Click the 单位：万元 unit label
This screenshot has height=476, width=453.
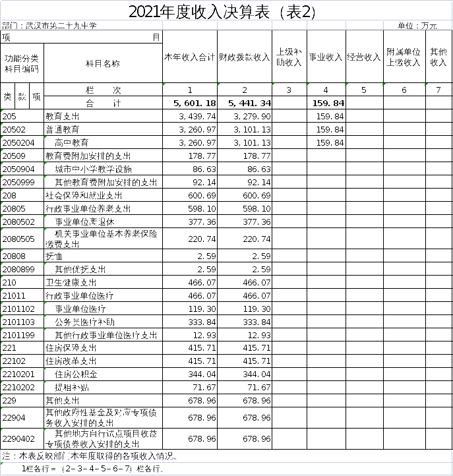point(417,26)
